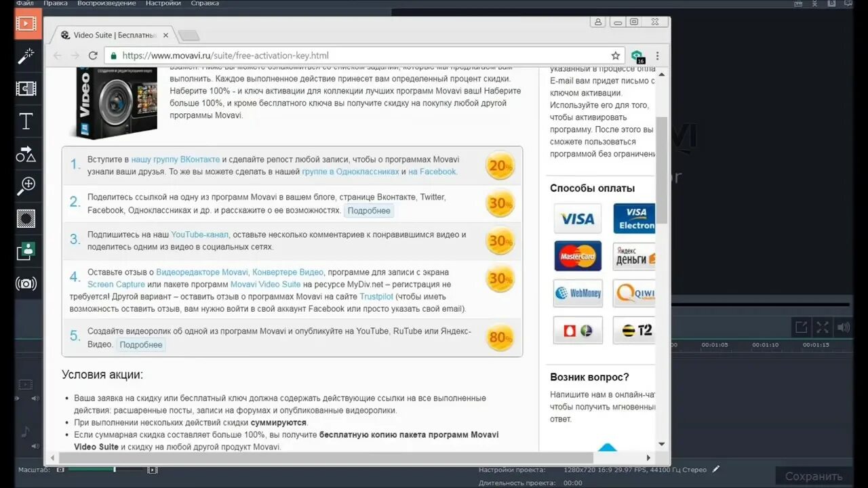Click the VISA Electron payment logo
Screen dimensions: 868x488
pos(635,219)
